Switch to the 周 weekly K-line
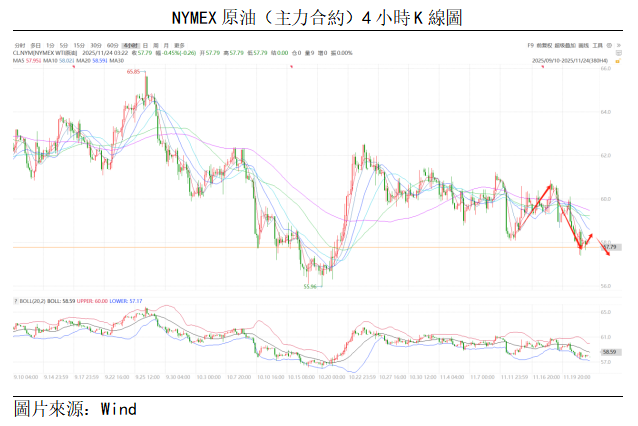 [x=155, y=46]
